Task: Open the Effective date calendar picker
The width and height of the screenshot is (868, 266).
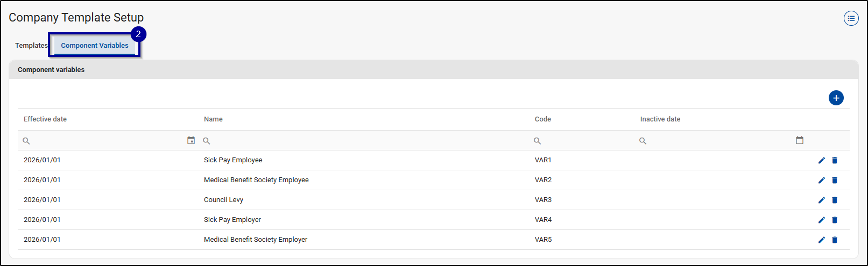Action: [191, 140]
